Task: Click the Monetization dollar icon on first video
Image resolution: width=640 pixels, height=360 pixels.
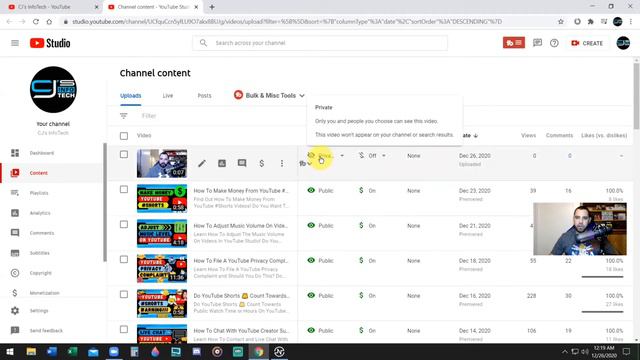Action: (262, 164)
